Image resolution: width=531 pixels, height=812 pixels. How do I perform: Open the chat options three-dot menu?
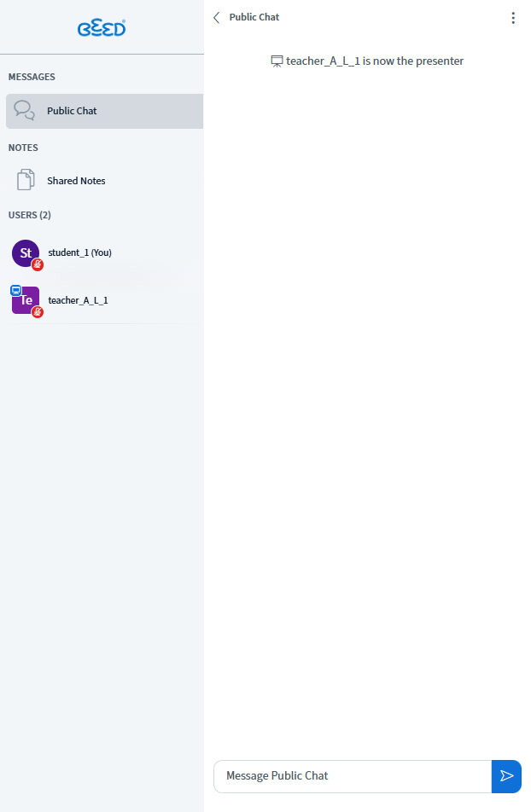pos(513,18)
